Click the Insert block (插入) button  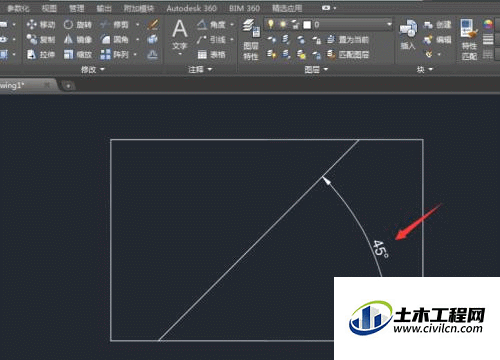pyautogui.click(x=408, y=34)
